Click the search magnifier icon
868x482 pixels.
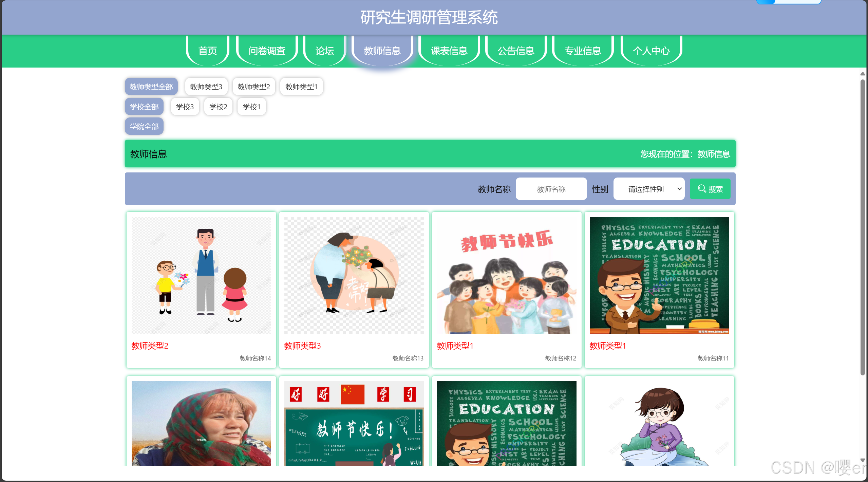pyautogui.click(x=702, y=188)
